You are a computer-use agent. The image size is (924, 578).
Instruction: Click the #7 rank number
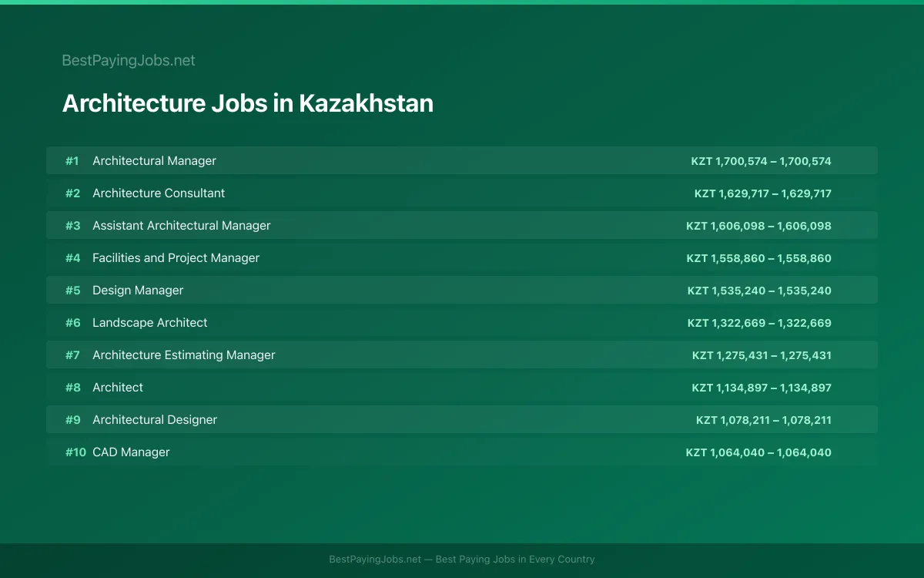[x=72, y=355]
